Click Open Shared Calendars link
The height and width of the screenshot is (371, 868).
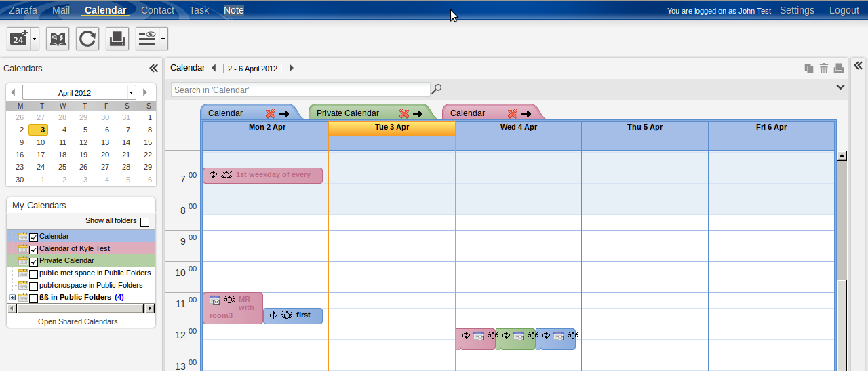(x=81, y=321)
